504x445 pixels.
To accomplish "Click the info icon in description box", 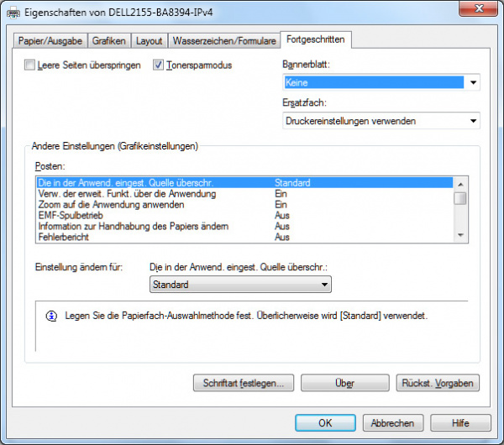I will pos(51,316).
